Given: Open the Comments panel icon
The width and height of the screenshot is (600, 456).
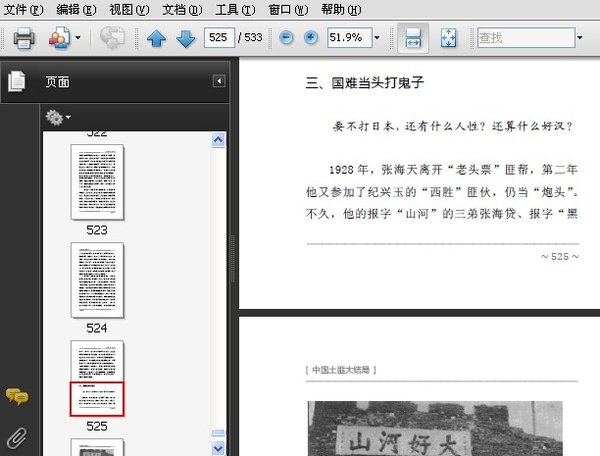Looking at the screenshot, I should coord(16,397).
